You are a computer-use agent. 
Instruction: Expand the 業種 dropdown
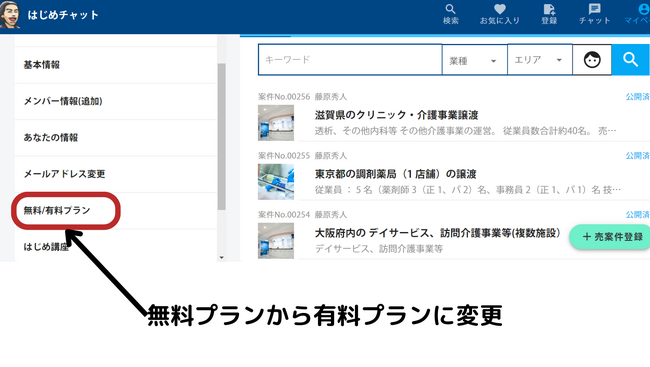coord(474,60)
